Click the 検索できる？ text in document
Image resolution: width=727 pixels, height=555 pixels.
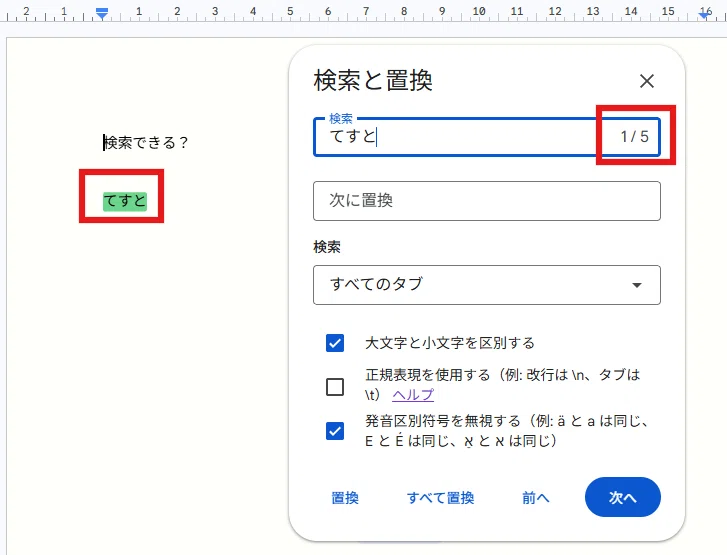tap(146, 142)
